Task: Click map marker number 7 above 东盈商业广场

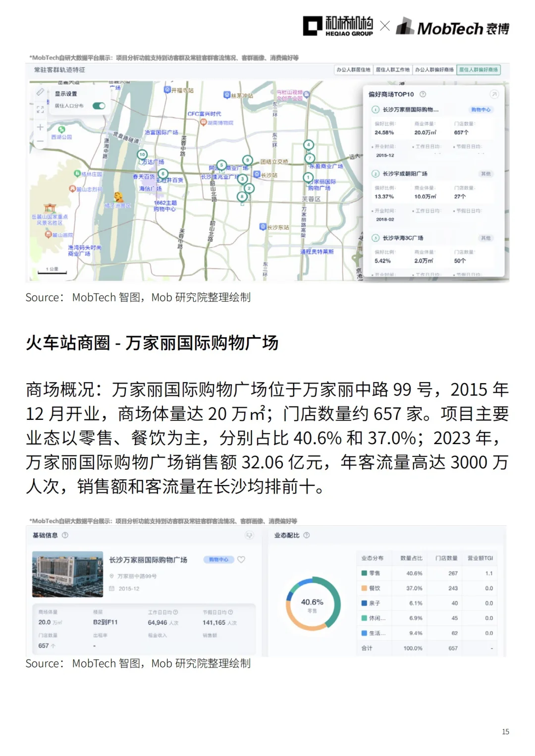Action: click(310, 158)
